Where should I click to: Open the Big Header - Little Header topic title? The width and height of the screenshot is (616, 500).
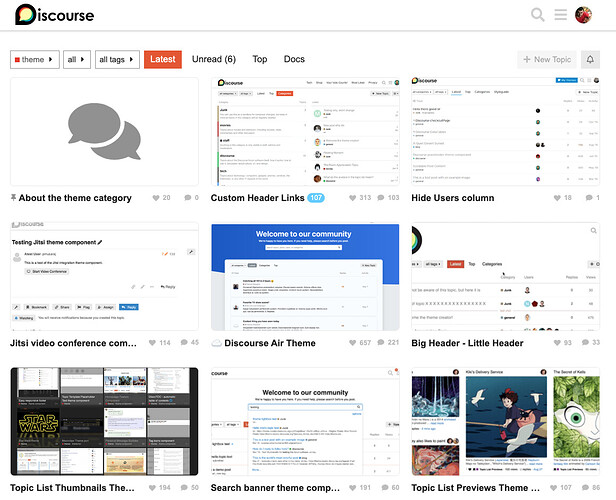[x=467, y=343]
